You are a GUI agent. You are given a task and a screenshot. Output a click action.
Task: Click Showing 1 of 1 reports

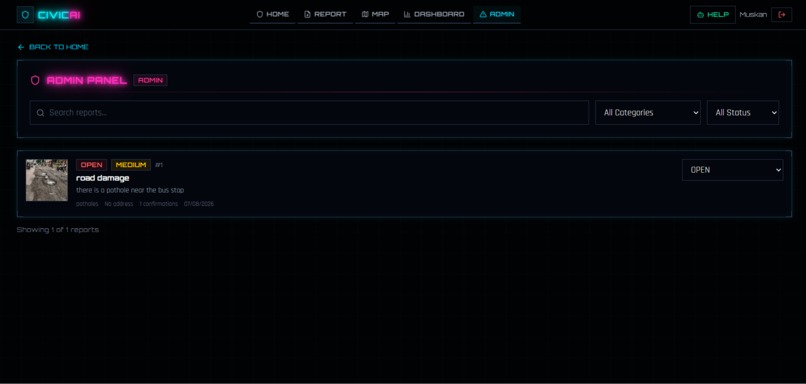tap(58, 230)
